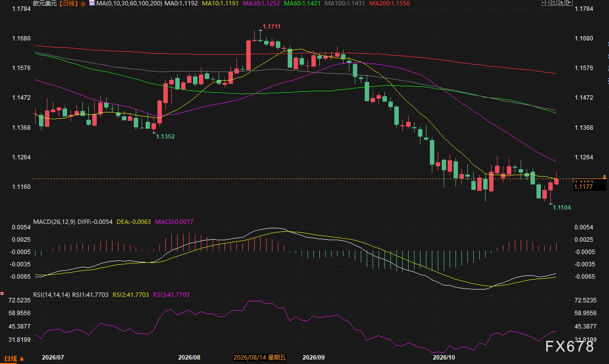
Task: Click the 1.1104 low price label
Action: click(562, 208)
